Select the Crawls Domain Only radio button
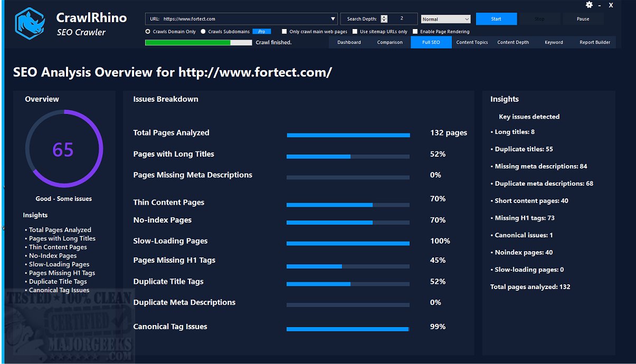The height and width of the screenshot is (364, 636). pos(148,32)
